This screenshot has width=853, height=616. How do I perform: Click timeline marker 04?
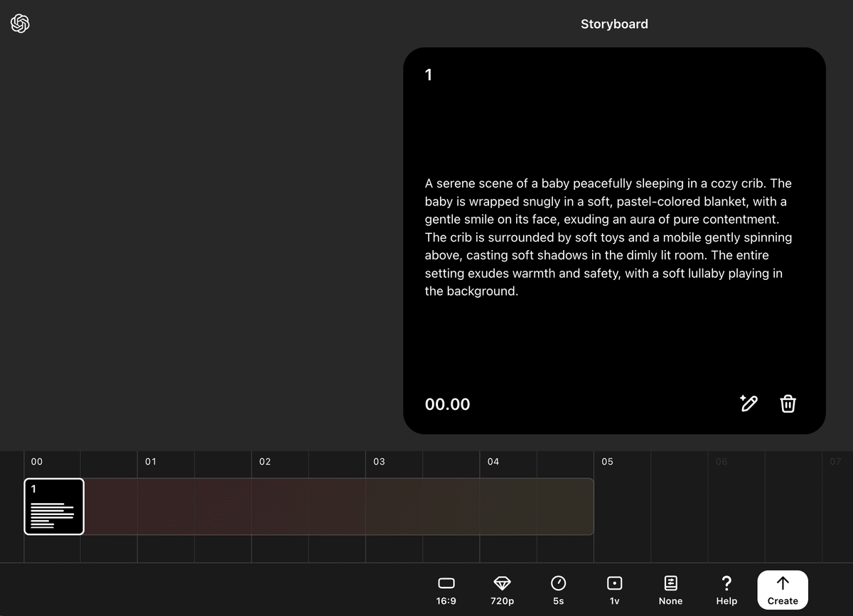point(493,462)
